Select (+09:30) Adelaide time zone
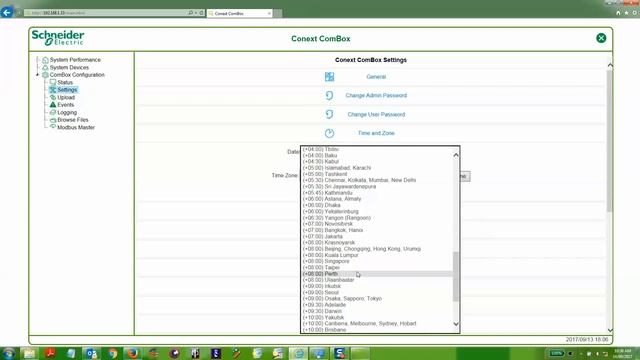The image size is (640, 360). 377,305
